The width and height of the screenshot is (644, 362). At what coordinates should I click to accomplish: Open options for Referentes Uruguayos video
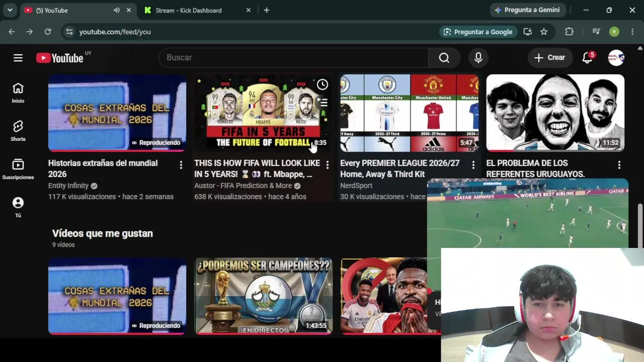pyautogui.click(x=619, y=165)
